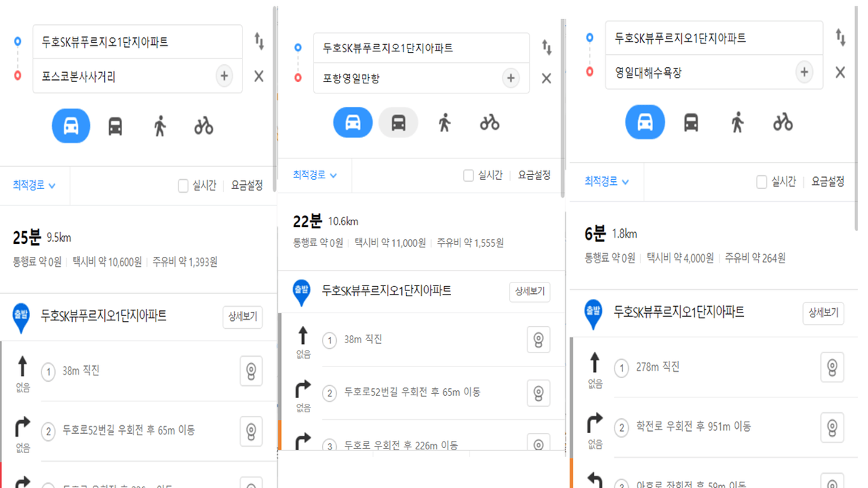
Task: Open 요금설정 in 25분 route panel
Action: [x=247, y=185]
